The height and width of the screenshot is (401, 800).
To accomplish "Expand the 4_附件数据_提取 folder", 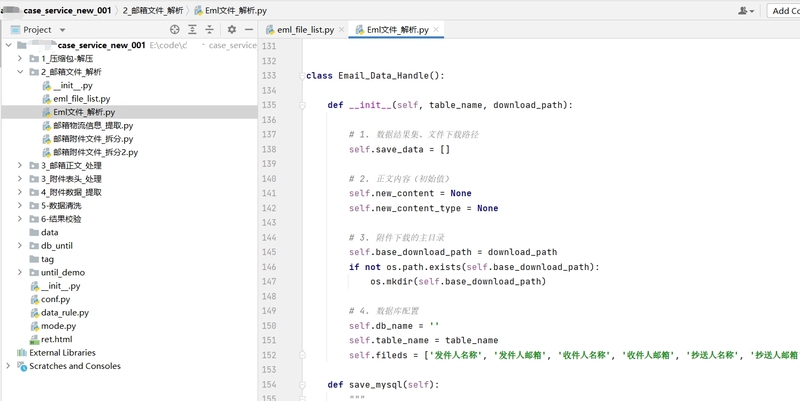I will (x=19, y=192).
